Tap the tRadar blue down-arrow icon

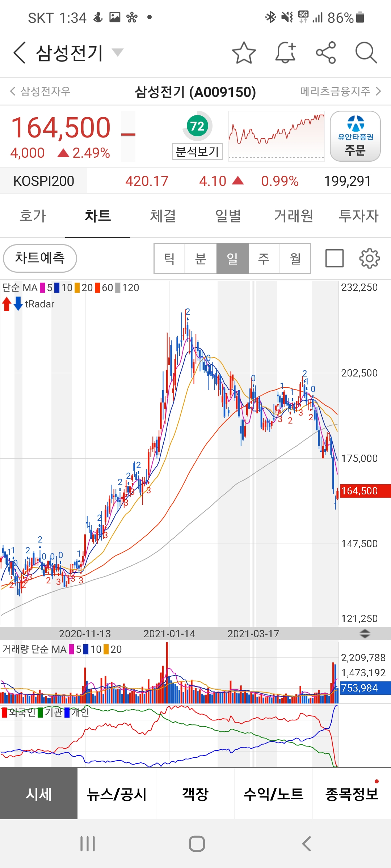(18, 304)
